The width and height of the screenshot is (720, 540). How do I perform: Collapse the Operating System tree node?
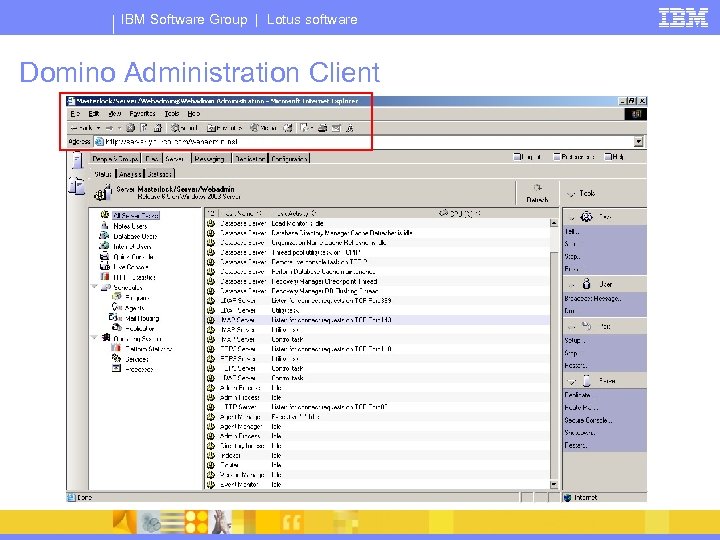[95, 338]
